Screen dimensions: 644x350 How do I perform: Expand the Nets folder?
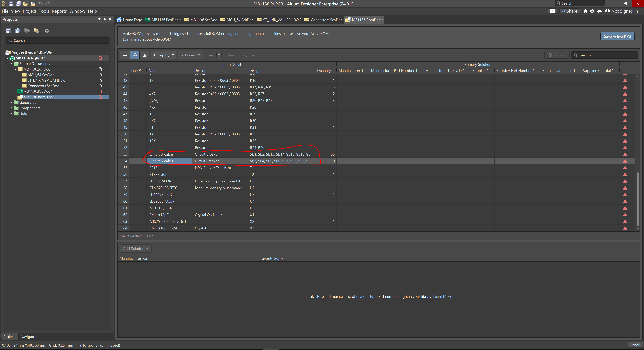coord(11,113)
